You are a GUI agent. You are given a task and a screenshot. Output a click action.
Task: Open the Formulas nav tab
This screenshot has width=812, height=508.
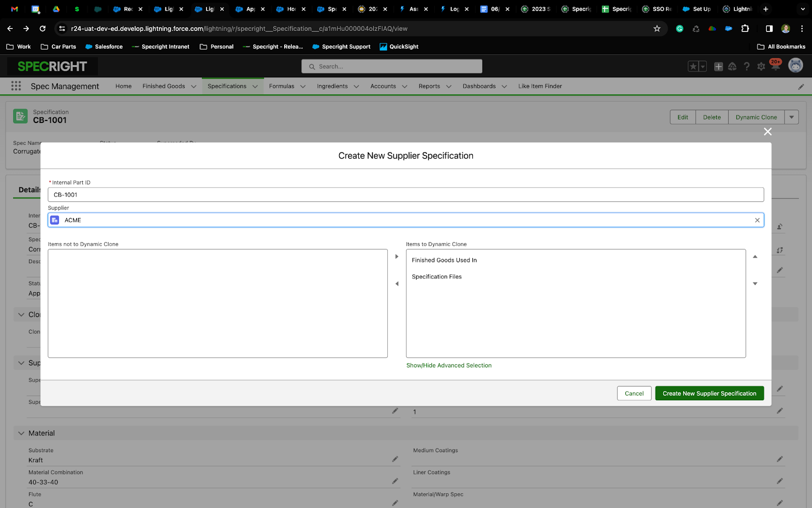[282, 86]
